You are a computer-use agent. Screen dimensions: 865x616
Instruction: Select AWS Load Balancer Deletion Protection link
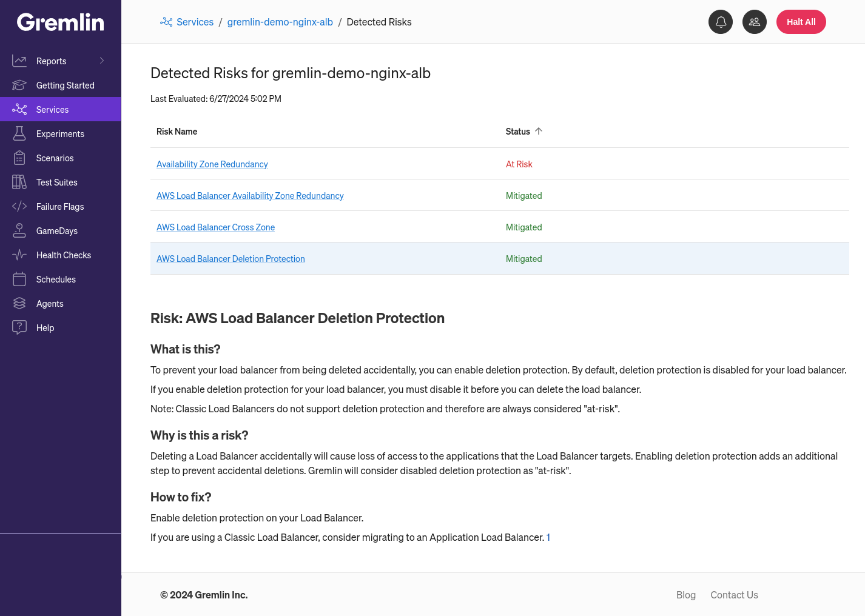[231, 258]
